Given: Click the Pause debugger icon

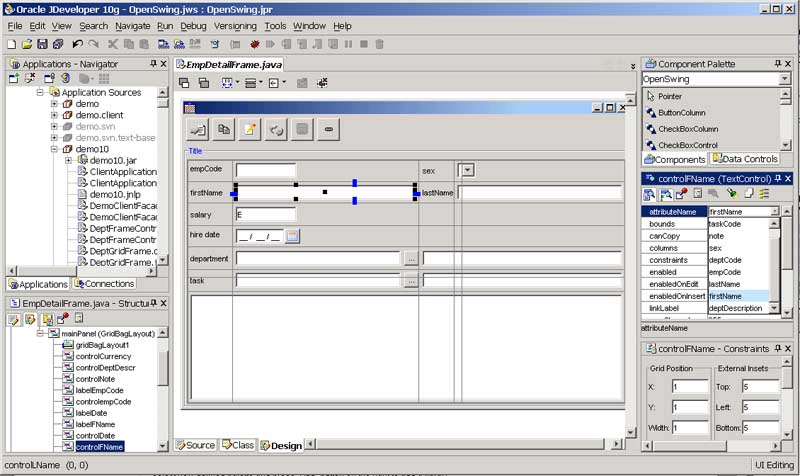Looking at the screenshot, I should pyautogui.click(x=348, y=44).
